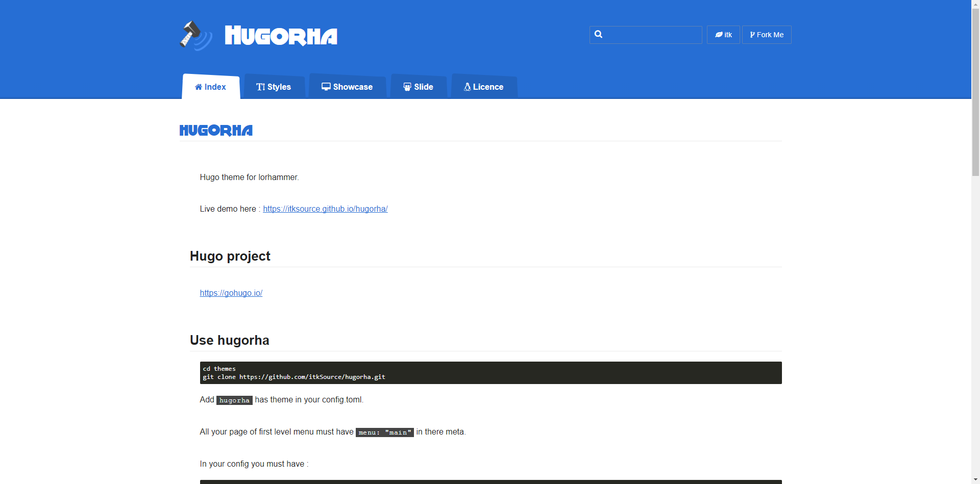Open the Showcase tab
980x484 pixels.
(347, 87)
